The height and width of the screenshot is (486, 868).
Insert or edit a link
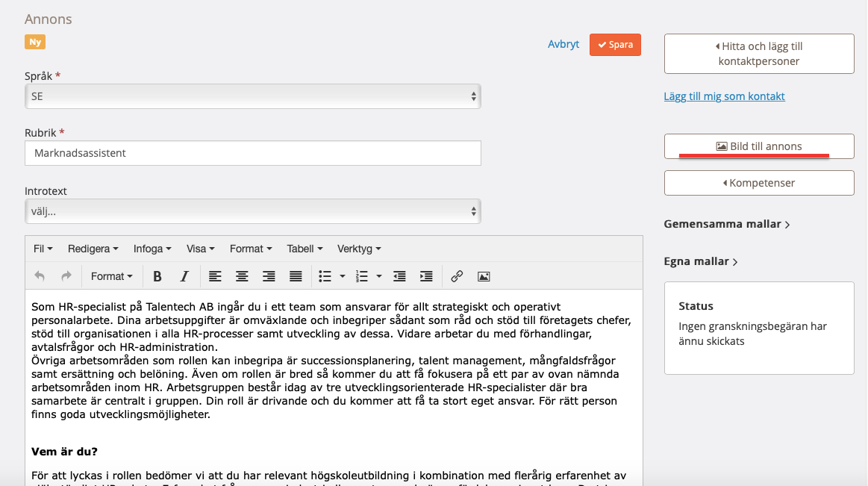click(x=457, y=276)
